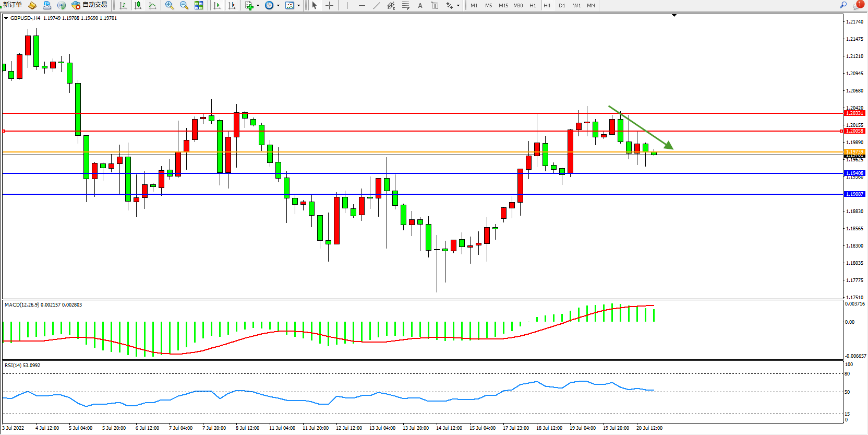Expand the arrows objects dropdown
This screenshot has height=435, width=868.
(458, 6)
